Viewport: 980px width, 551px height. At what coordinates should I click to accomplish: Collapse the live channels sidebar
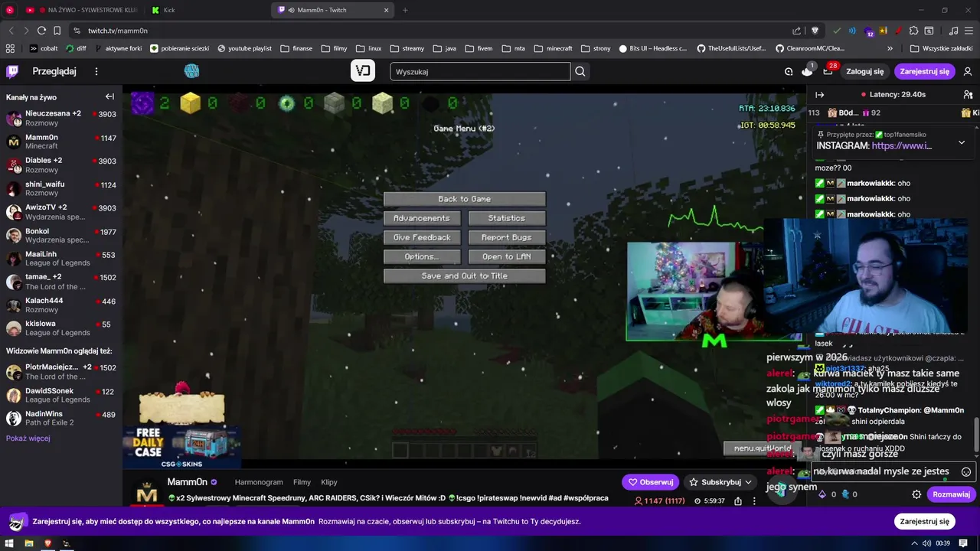click(109, 96)
